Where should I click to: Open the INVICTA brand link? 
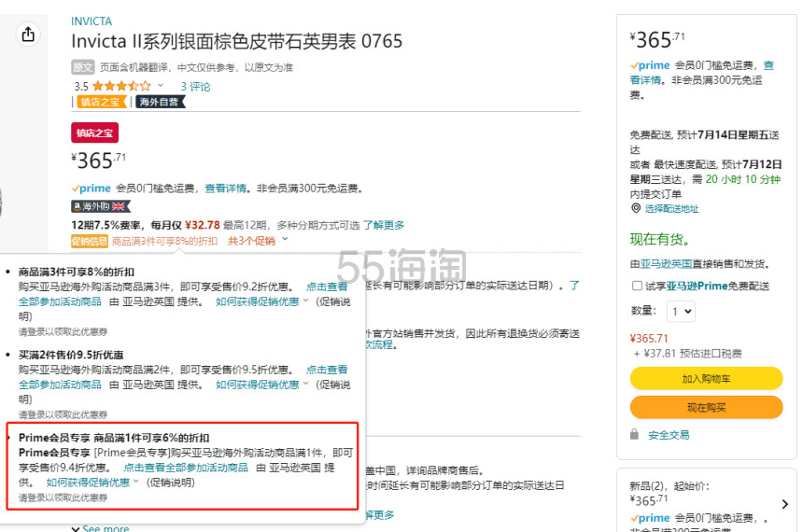pyautogui.click(x=92, y=21)
